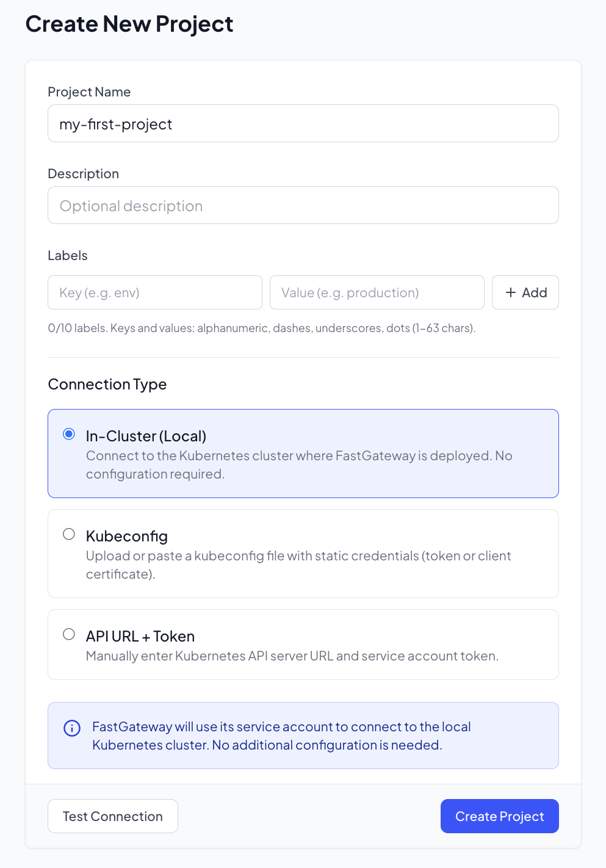Click the Connection Type section heading
The height and width of the screenshot is (868, 606).
[x=107, y=384]
